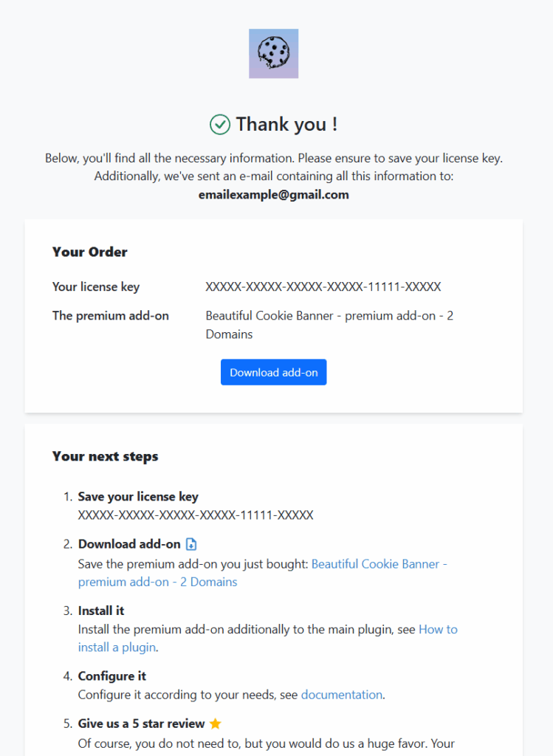Click the premium add-on product name in order

click(x=329, y=325)
